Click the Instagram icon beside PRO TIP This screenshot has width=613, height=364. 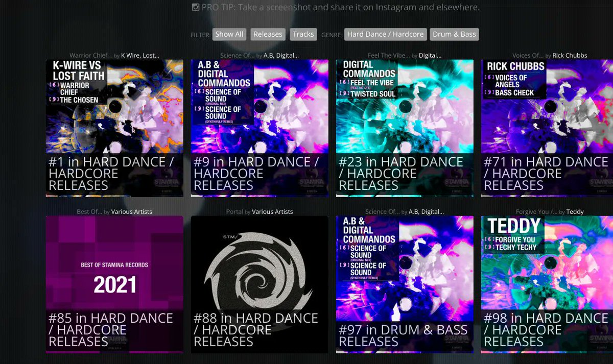point(195,7)
